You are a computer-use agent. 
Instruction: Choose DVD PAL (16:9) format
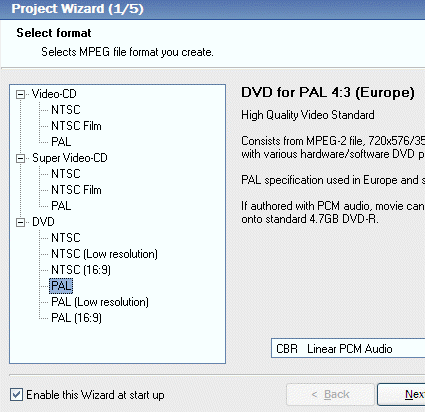[76, 318]
